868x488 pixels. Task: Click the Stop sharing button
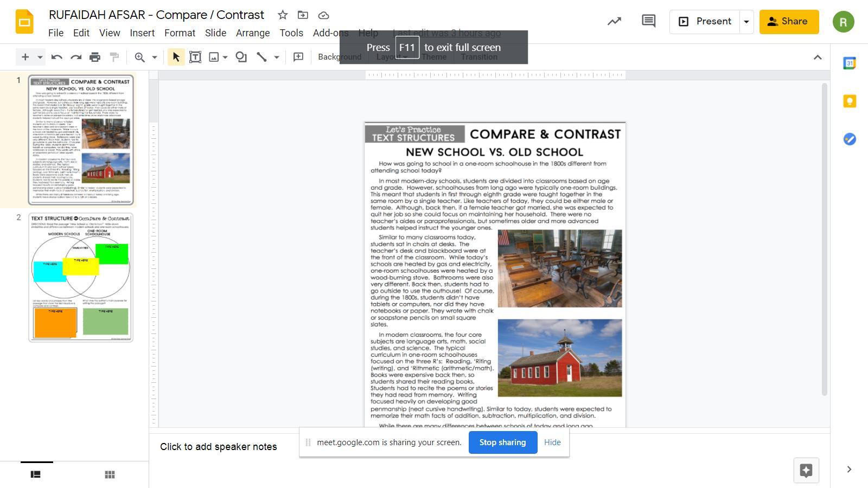tap(502, 442)
